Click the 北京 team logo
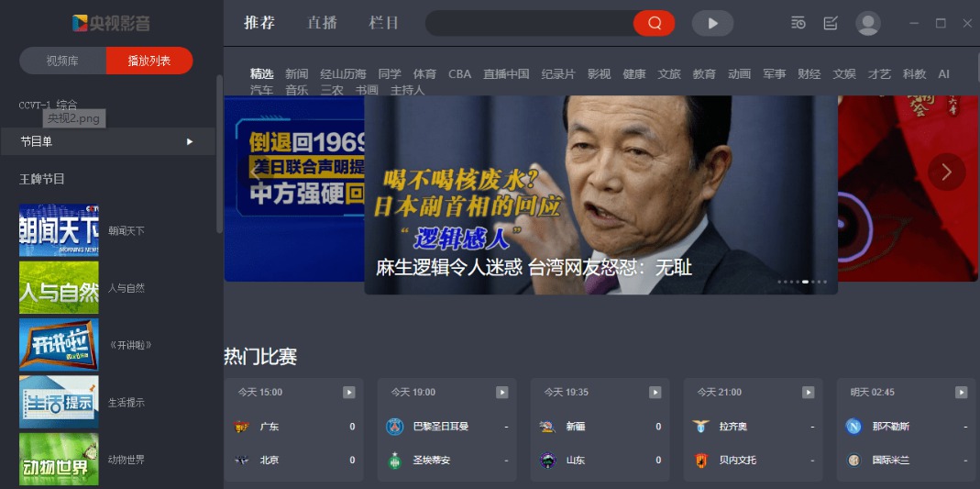The width and height of the screenshot is (980, 489). coord(242,461)
